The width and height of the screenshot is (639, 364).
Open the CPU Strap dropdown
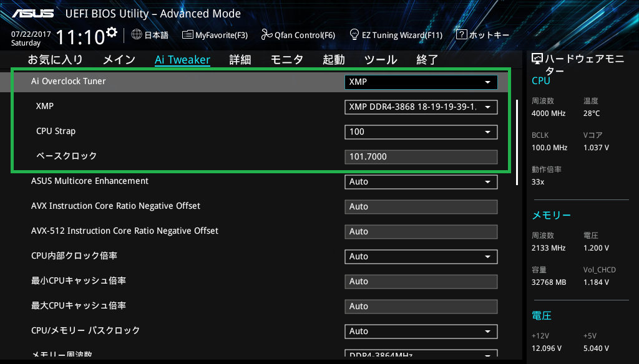point(421,132)
